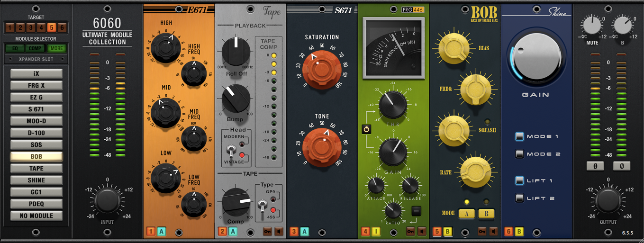Click the yellow B badge beside slot 6
This screenshot has height=243, width=644.
[x=519, y=232]
